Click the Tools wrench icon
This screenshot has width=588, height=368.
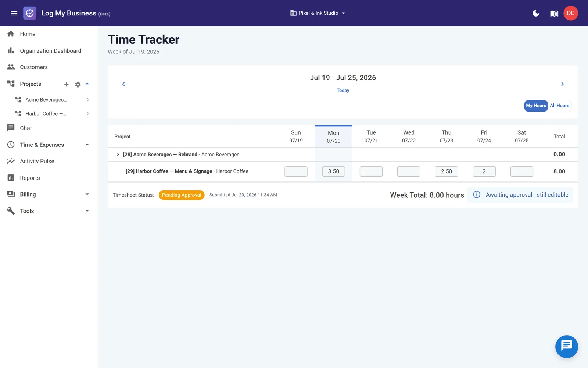pyautogui.click(x=11, y=211)
